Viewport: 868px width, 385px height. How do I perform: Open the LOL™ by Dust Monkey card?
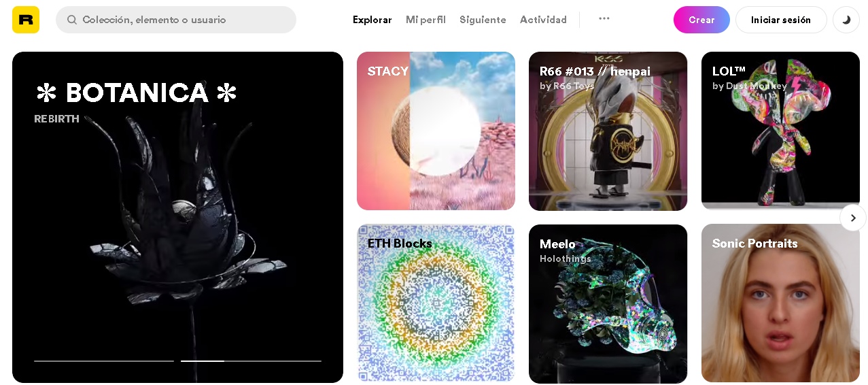coord(780,131)
